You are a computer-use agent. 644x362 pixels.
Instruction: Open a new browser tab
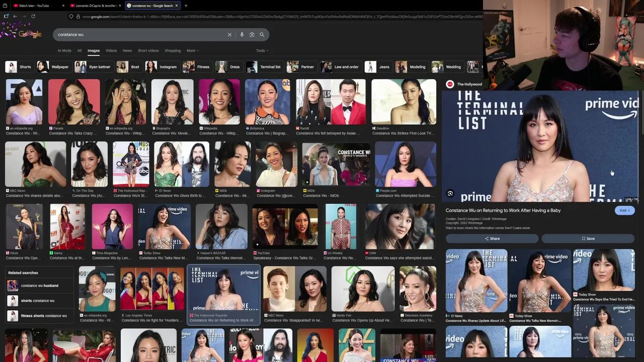point(186,6)
